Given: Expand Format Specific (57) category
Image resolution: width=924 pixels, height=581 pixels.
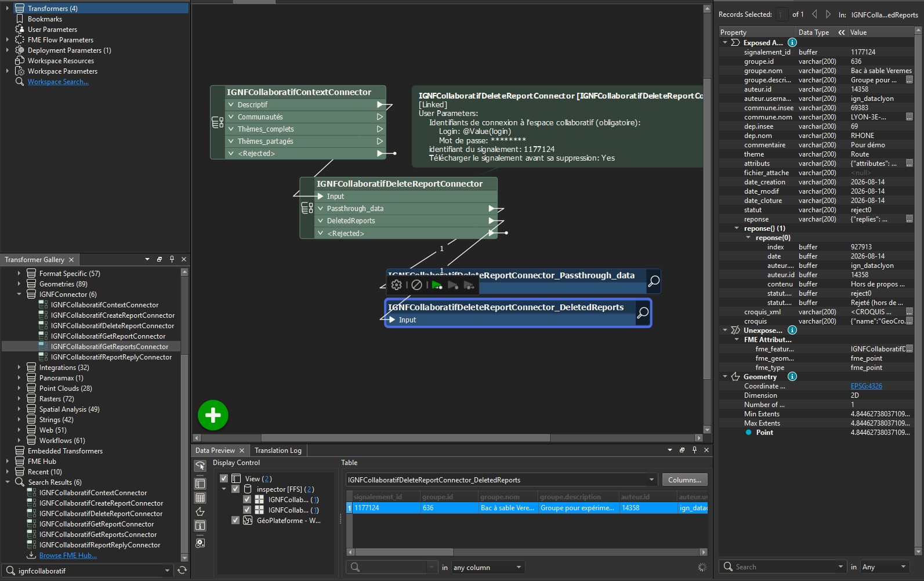Looking at the screenshot, I should pos(19,273).
